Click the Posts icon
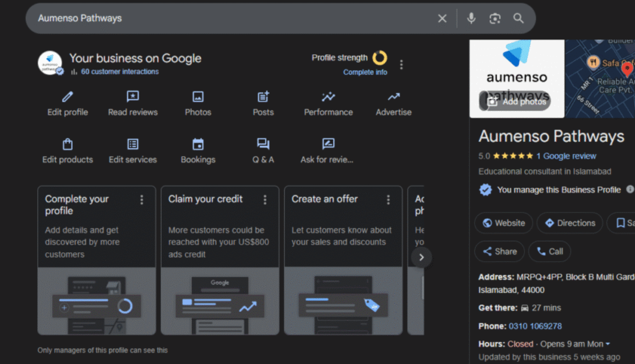The height and width of the screenshot is (364, 635). click(x=263, y=97)
